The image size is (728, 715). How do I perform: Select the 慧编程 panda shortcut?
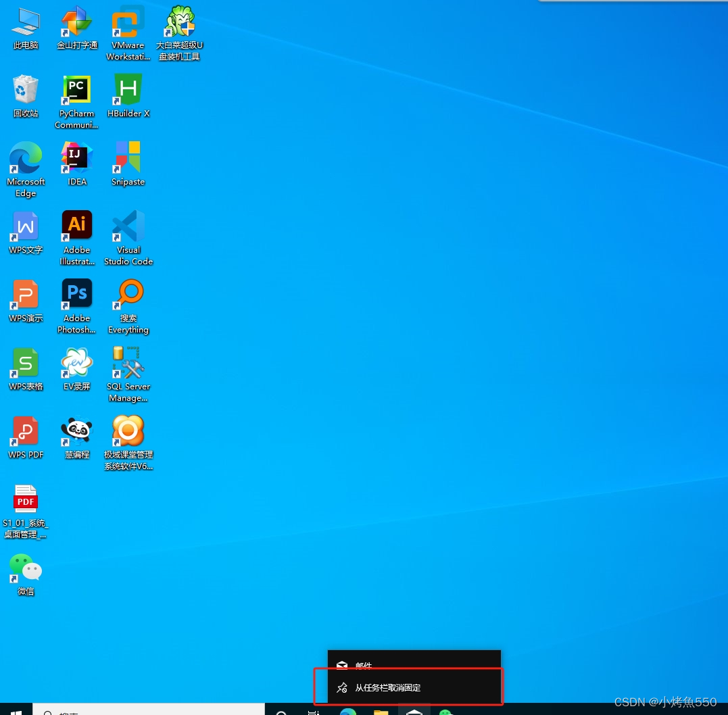[77, 437]
